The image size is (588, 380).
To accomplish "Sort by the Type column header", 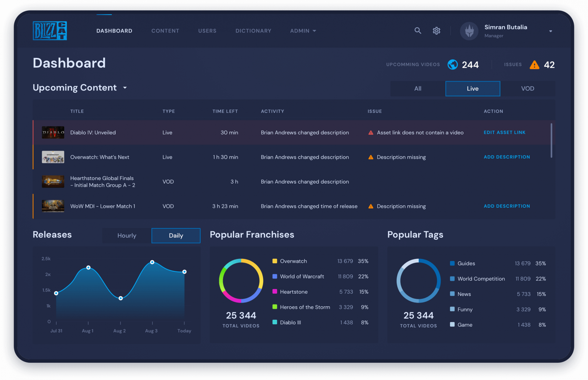I will click(x=169, y=111).
